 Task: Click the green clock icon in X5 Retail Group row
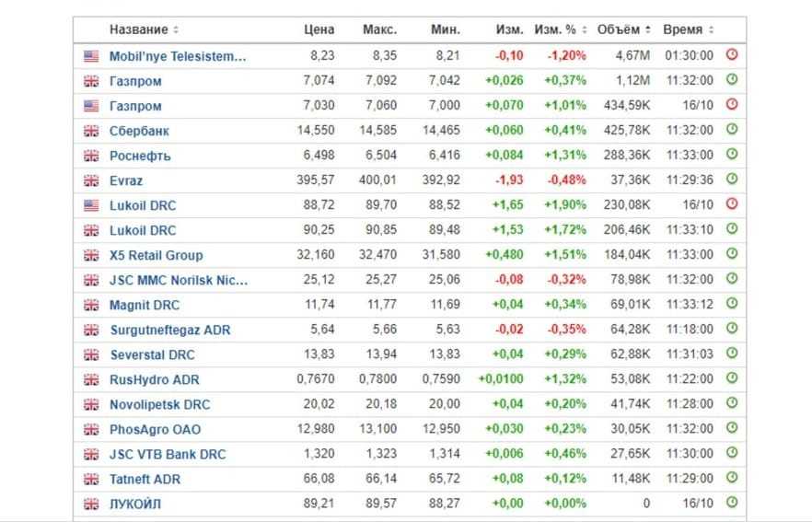pyautogui.click(x=732, y=254)
